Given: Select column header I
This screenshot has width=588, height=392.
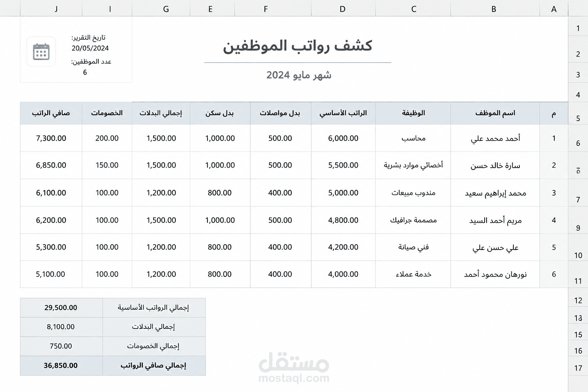Looking at the screenshot, I should [x=107, y=8].
